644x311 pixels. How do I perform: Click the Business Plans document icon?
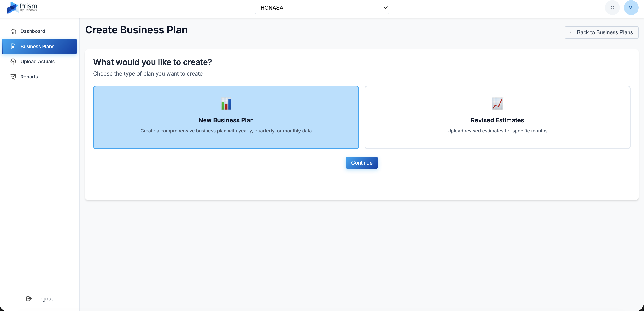[x=13, y=46]
